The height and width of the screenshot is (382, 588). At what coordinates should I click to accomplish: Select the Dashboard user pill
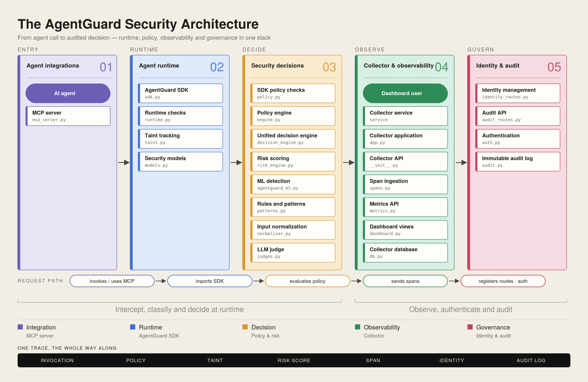pos(405,93)
